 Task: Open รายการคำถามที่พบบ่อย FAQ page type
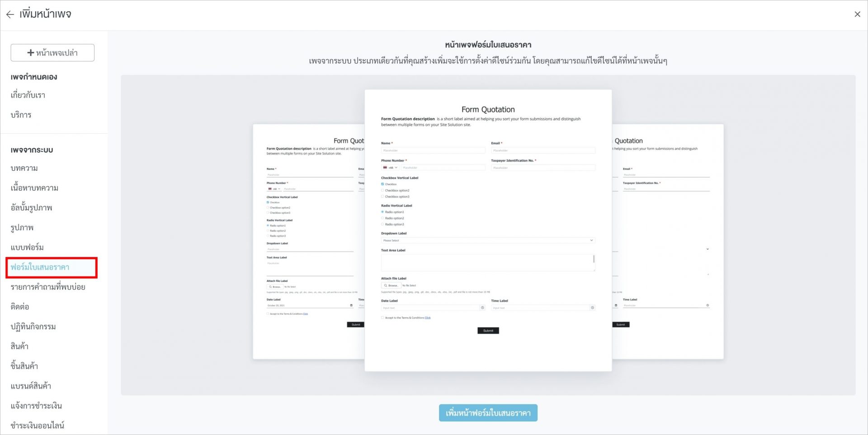coord(48,287)
